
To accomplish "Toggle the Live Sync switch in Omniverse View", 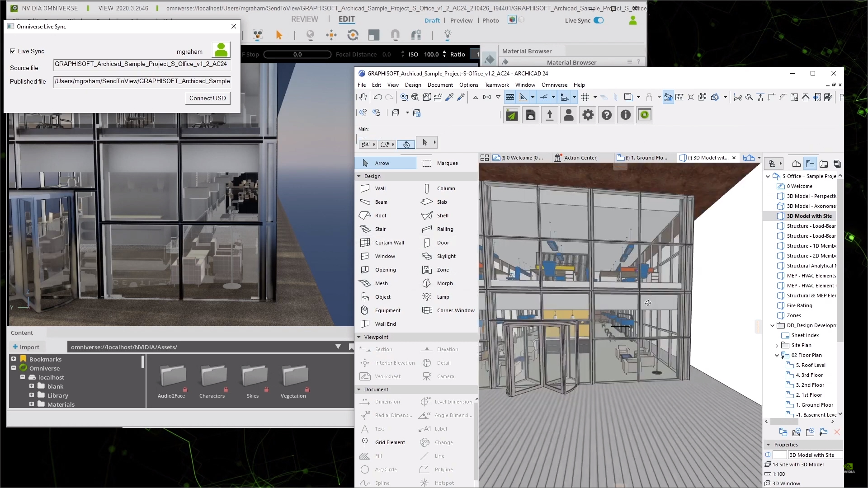I will pos(599,20).
